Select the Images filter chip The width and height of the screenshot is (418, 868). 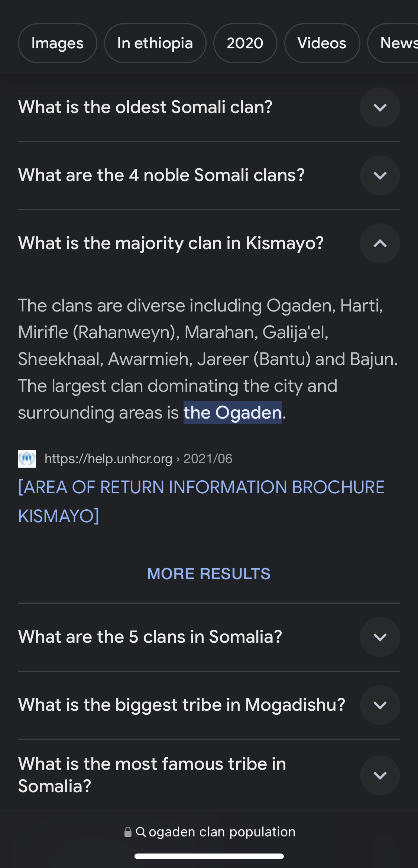point(58,43)
